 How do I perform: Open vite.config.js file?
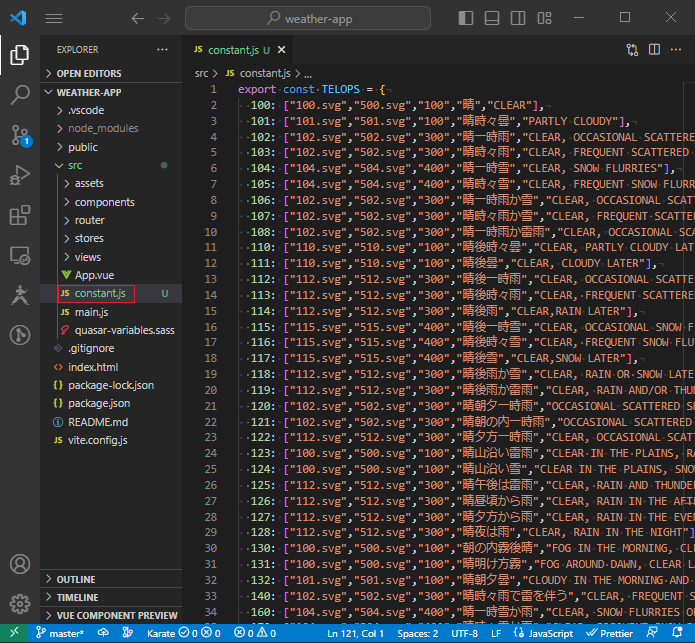[x=111, y=440]
